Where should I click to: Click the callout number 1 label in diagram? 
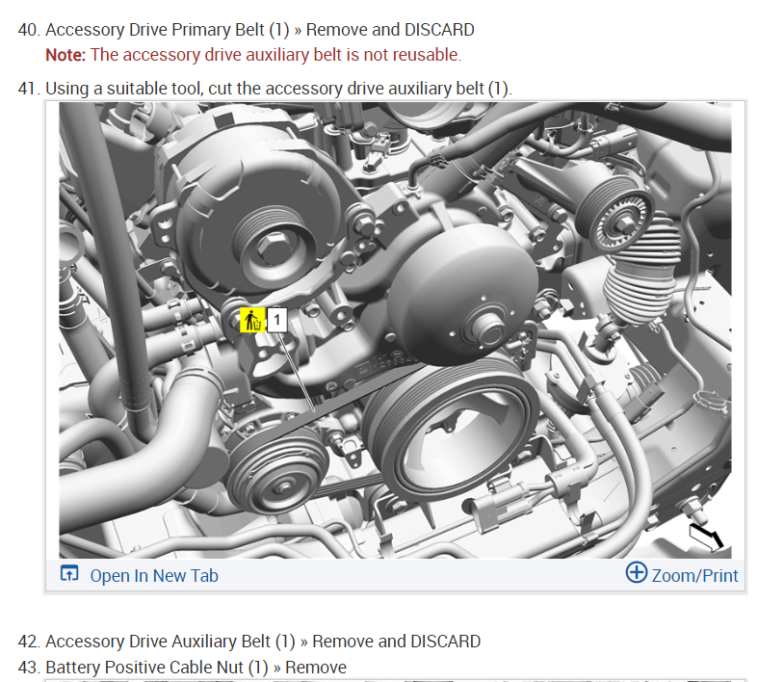277,320
